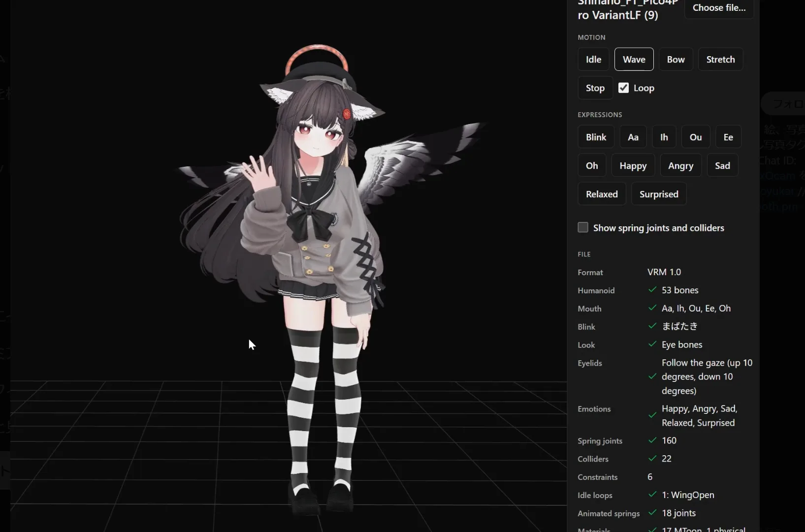Set the Happy expression
Image resolution: width=805 pixels, height=532 pixels.
(633, 165)
